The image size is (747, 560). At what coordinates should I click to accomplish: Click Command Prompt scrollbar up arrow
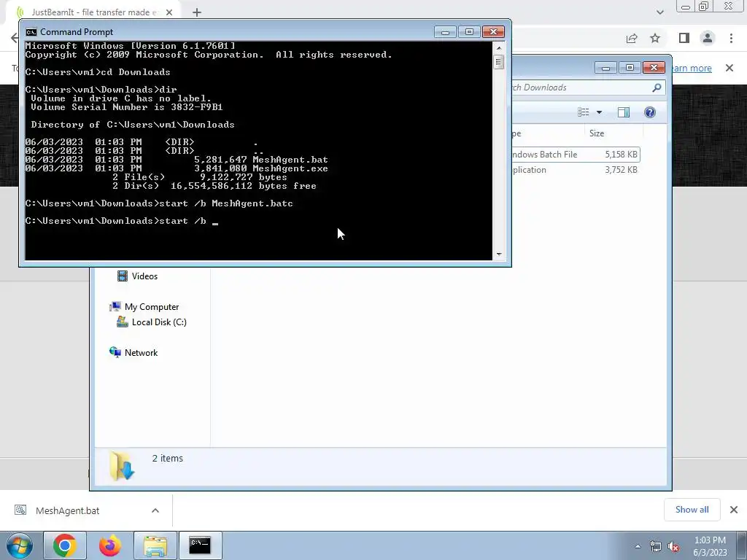click(x=499, y=47)
